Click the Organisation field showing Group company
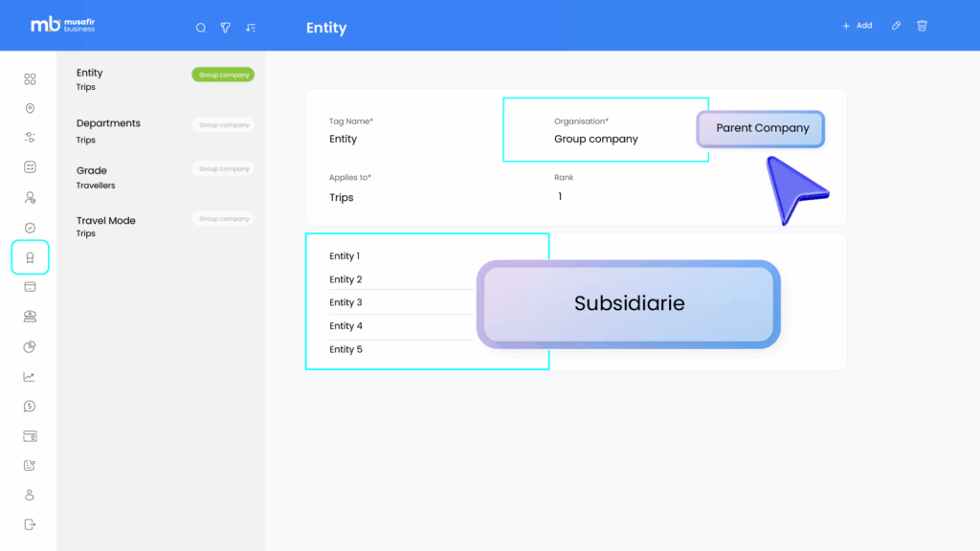Viewport: 980px width, 551px height. 596,139
